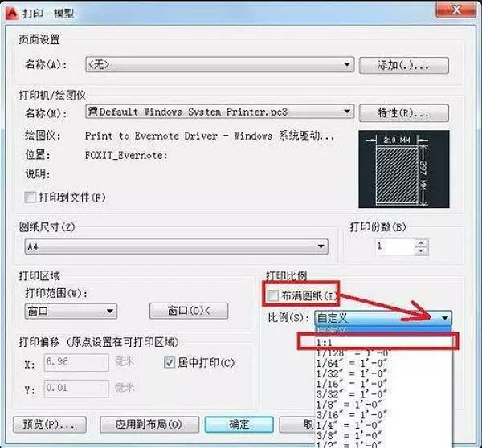Select 1:1 in the scale list
The height and width of the screenshot is (448, 482).
point(378,342)
